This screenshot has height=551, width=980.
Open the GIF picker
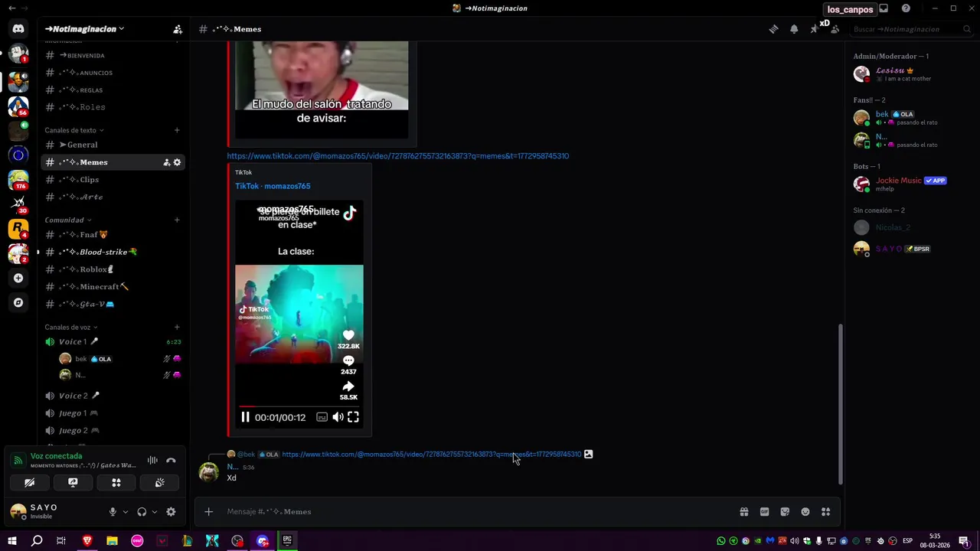click(x=764, y=512)
